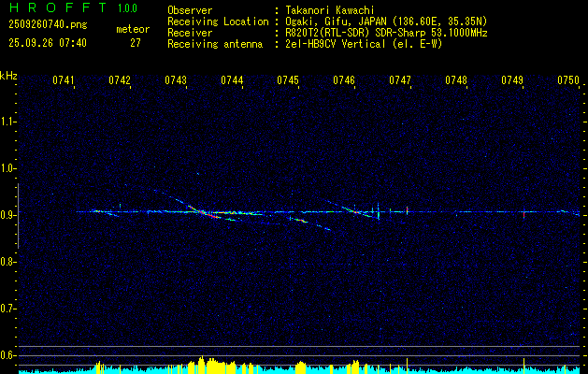This screenshot has width=588, height=374.
Task: Click the 'Receiving Location' label
Action: coord(218,22)
